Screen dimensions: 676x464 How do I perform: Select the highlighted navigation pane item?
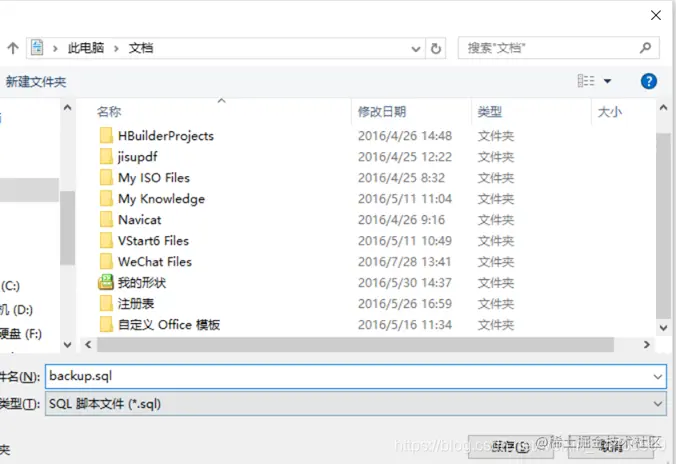point(29,190)
